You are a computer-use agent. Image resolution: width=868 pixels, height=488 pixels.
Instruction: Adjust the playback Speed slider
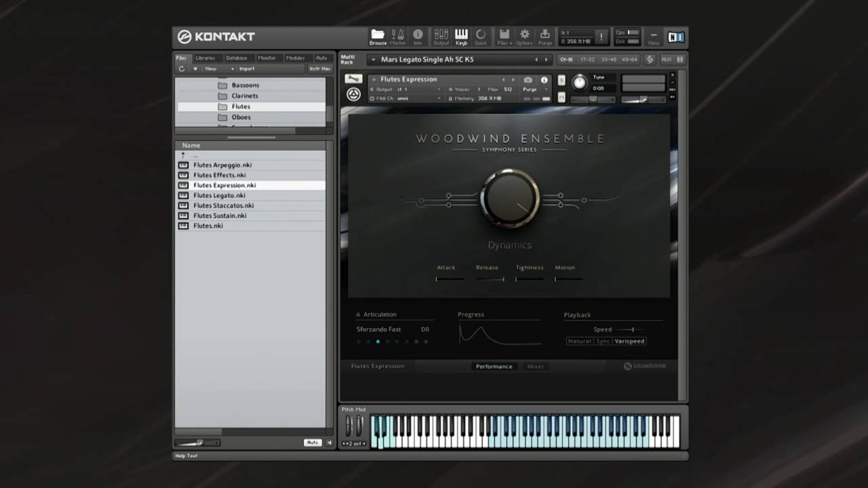pyautogui.click(x=629, y=329)
